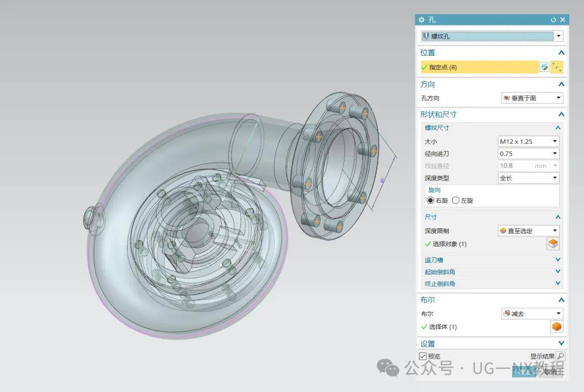Open the 孔方向 dropdown set to 垂直于面
The height and width of the screenshot is (392, 584).
pyautogui.click(x=532, y=98)
